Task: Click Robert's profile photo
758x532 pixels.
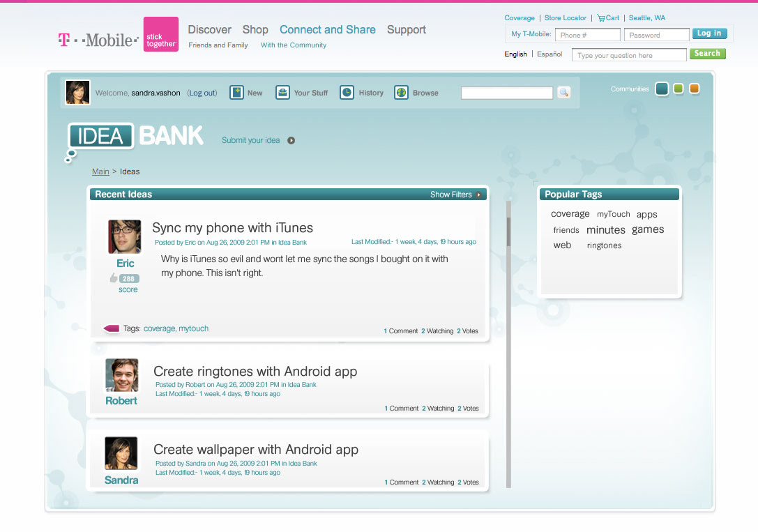Action: (122, 375)
